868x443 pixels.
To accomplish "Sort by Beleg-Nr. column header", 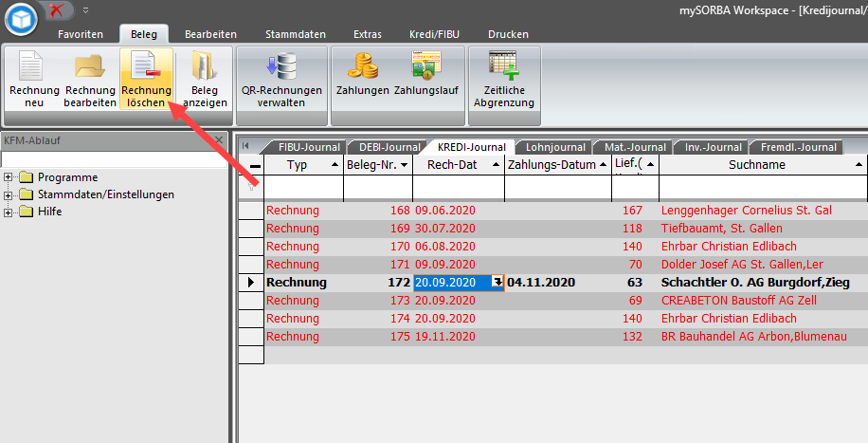I will (378, 165).
